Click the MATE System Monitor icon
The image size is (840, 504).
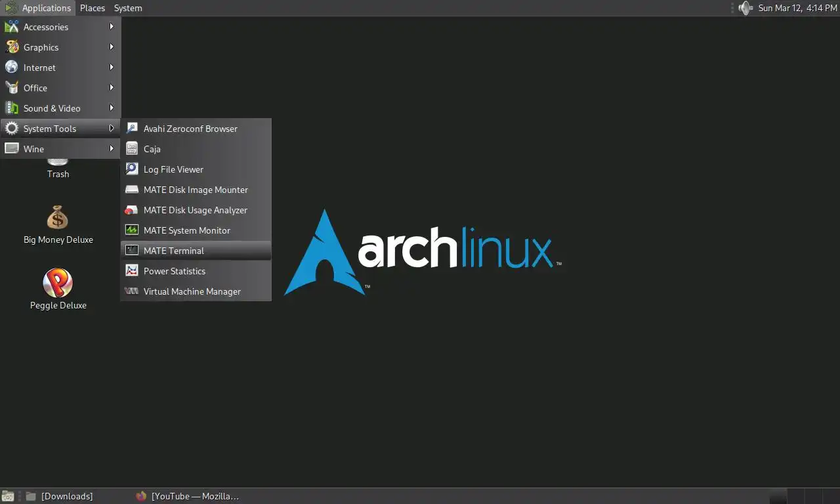pos(132,230)
